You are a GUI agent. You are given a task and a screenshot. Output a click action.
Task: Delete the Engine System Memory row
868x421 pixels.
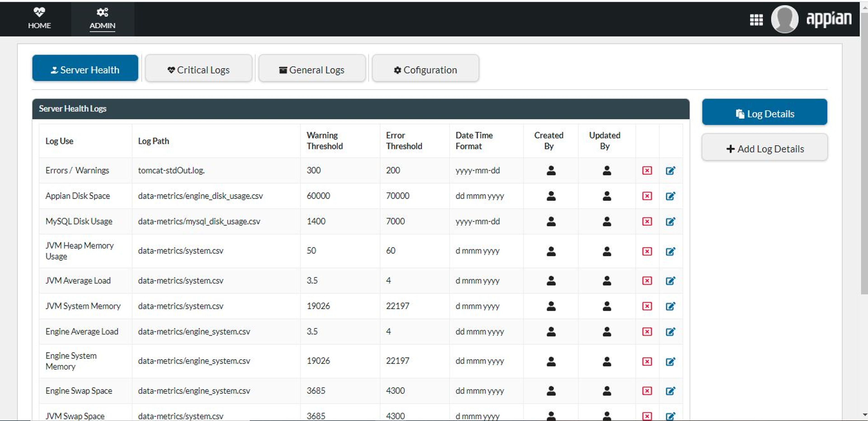647,361
